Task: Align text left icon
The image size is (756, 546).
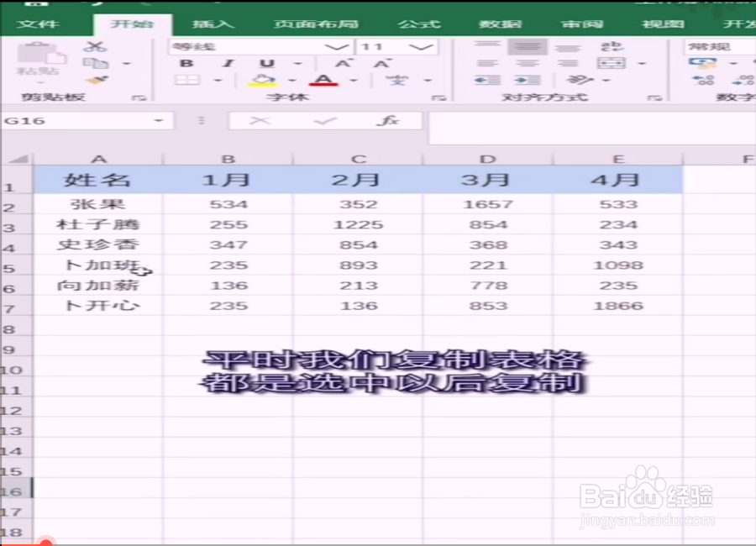Action: point(487,63)
